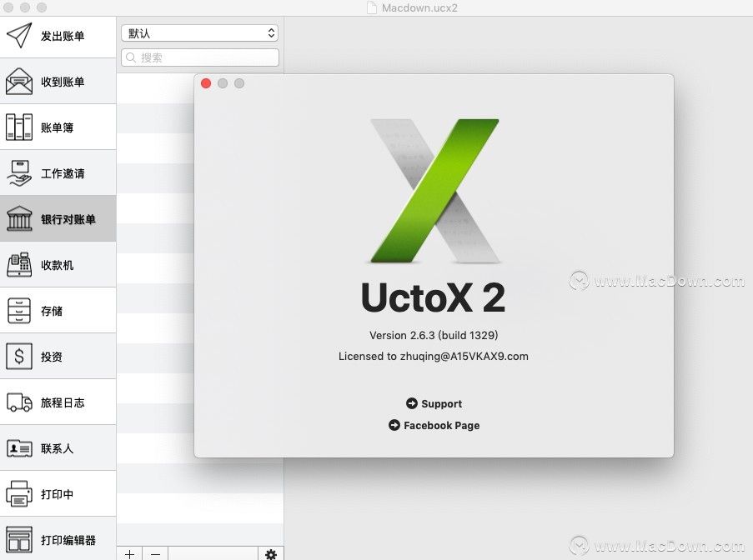Click the plus add button below list
753x560 pixels.
pyautogui.click(x=129, y=554)
